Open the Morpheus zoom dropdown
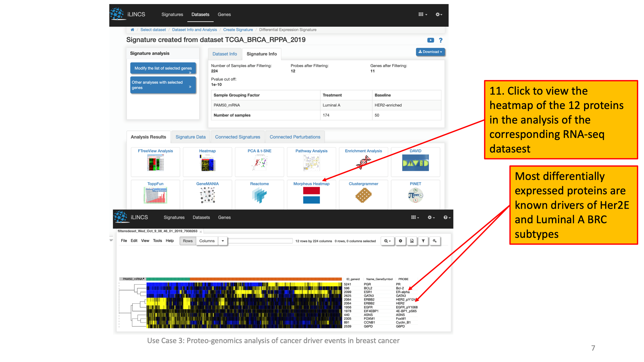 tap(387, 241)
